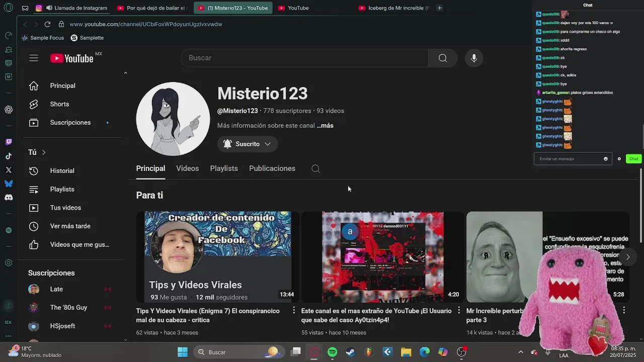Switch to Por qué dejó de bailar browser tab

pyautogui.click(x=152, y=8)
